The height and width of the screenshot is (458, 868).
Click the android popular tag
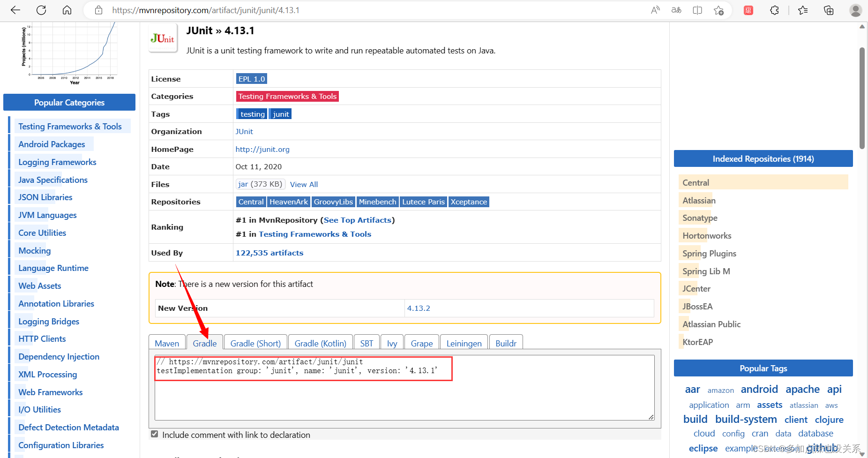point(759,389)
